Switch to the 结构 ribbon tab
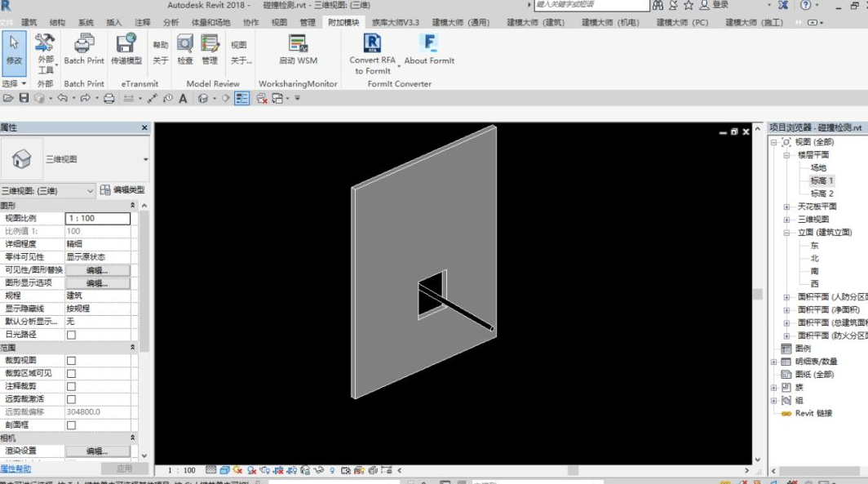 [57, 23]
